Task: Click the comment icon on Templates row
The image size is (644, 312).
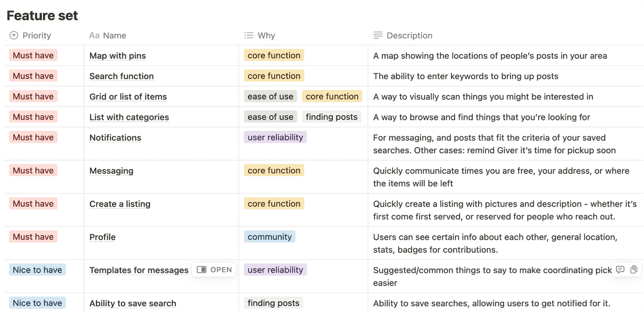Action: 620,270
